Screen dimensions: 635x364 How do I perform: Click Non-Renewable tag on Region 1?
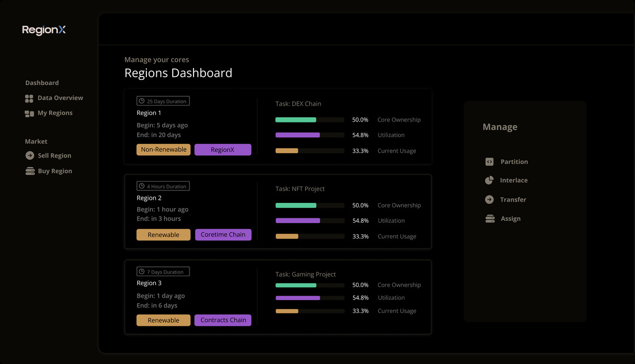pos(164,150)
